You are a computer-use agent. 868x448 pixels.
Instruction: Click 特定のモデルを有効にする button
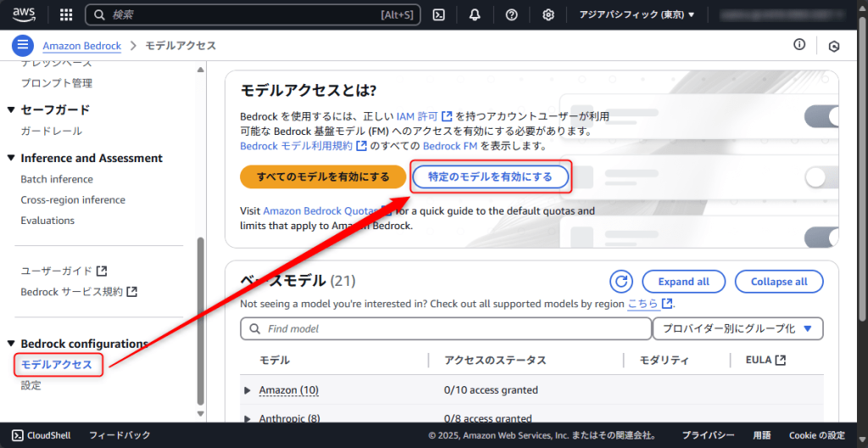pyautogui.click(x=491, y=176)
